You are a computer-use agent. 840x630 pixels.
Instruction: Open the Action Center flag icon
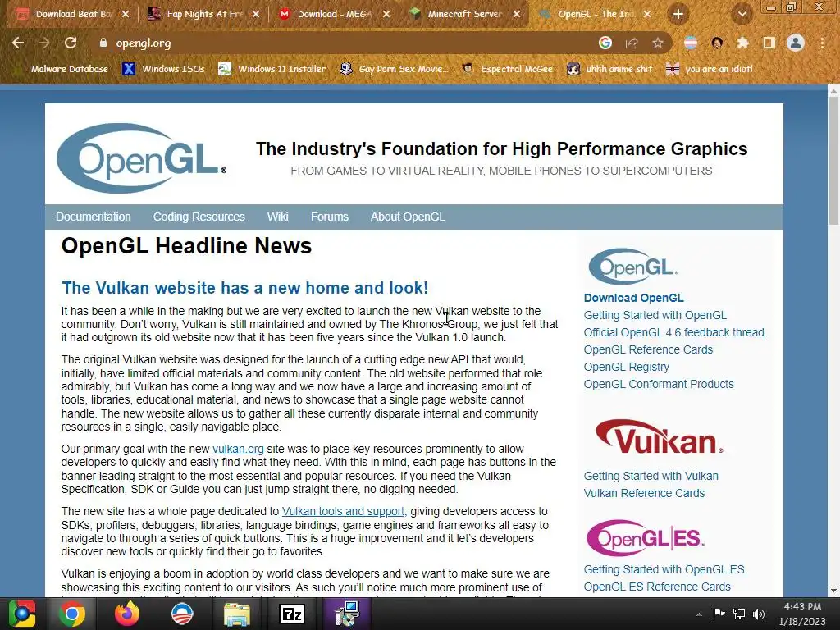tap(719, 614)
